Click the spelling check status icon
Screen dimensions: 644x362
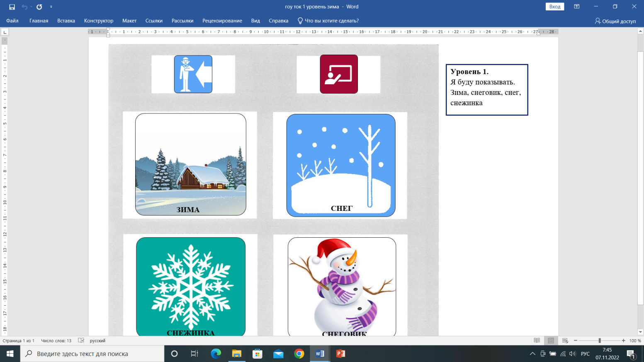pyautogui.click(x=81, y=340)
